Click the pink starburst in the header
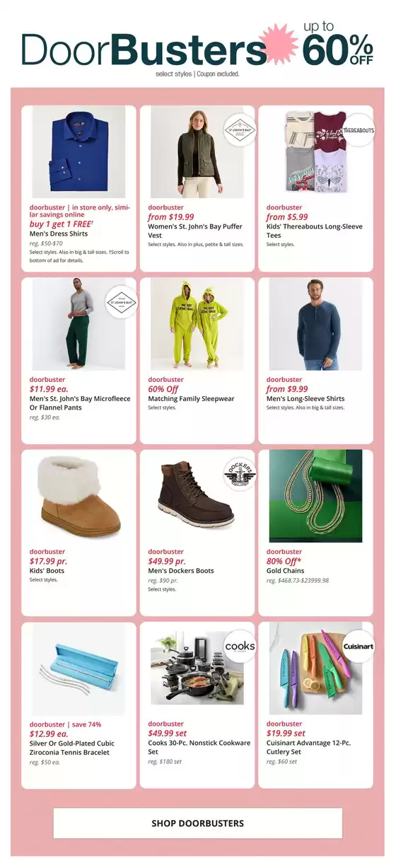 pos(278,45)
